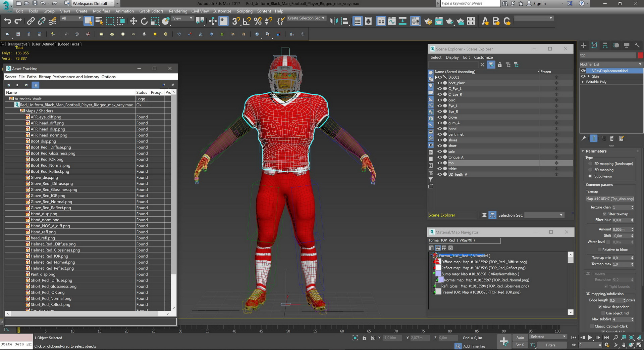The height and width of the screenshot is (350, 644).
Task: Activate the Unlink Selection tool
Action: click(42, 21)
